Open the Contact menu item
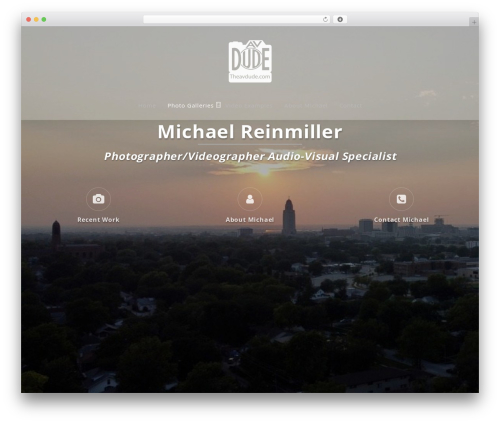 click(350, 106)
